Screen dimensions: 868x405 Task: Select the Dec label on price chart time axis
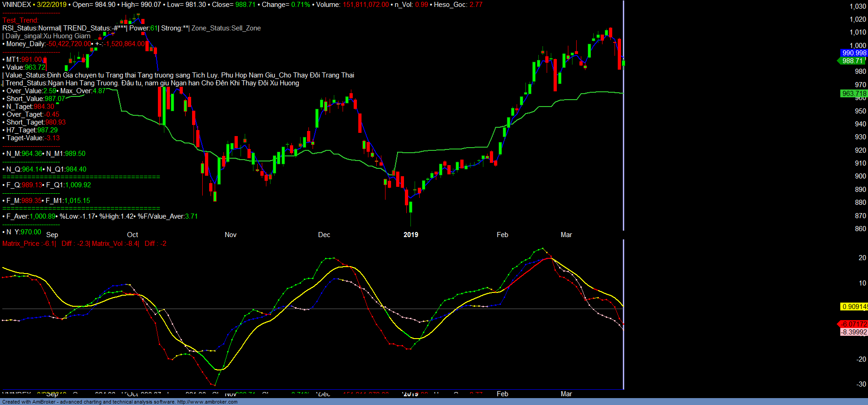pyautogui.click(x=324, y=235)
